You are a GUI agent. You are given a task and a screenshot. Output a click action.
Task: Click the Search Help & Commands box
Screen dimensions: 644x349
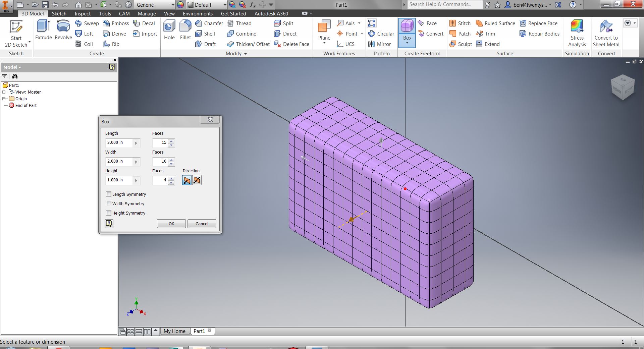coord(445,4)
